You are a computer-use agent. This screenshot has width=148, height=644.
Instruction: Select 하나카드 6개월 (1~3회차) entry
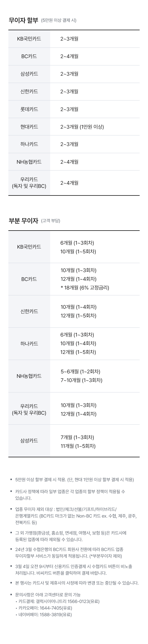point(77,335)
